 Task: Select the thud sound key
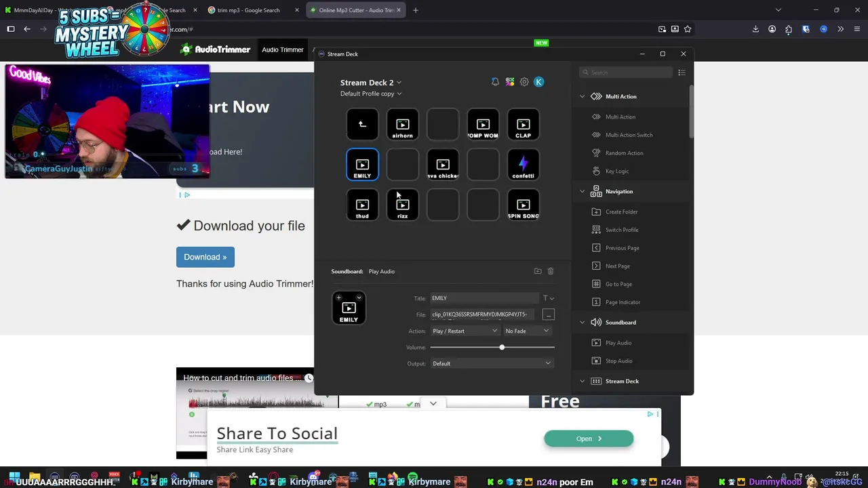362,205
